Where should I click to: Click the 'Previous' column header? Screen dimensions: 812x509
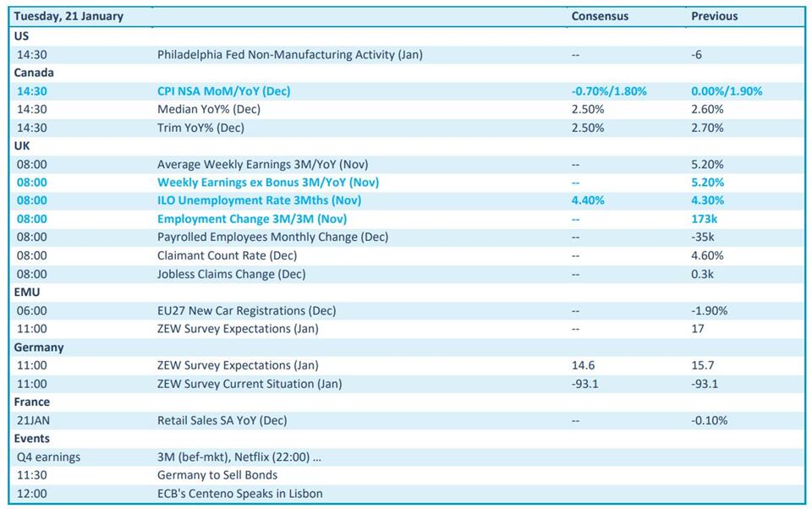pos(714,16)
